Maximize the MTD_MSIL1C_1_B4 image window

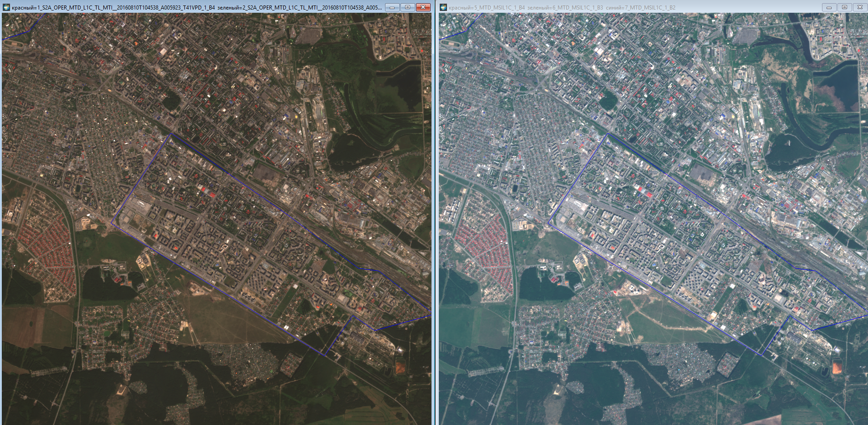pyautogui.click(x=845, y=7)
